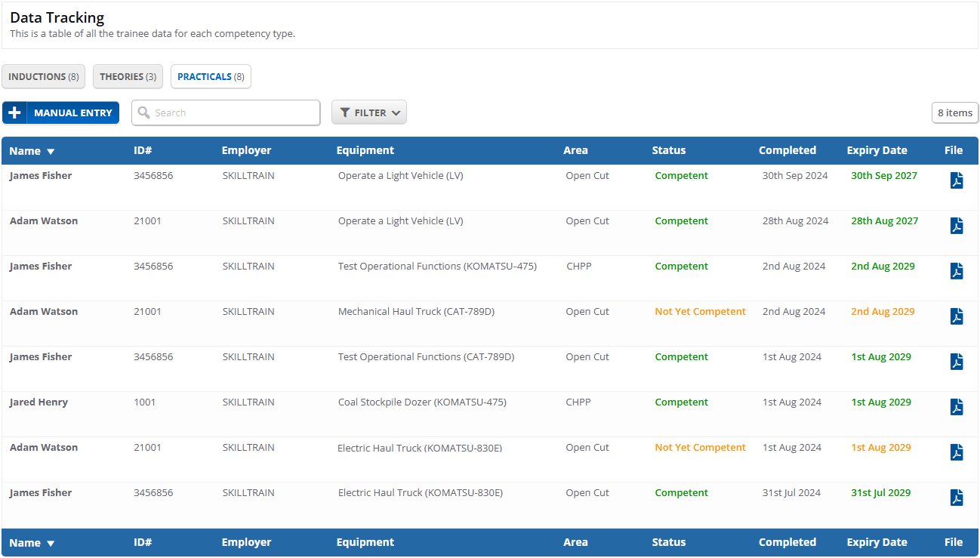Screen dimensions: 980x558
Task: Click inside the Search input field
Action: point(227,112)
